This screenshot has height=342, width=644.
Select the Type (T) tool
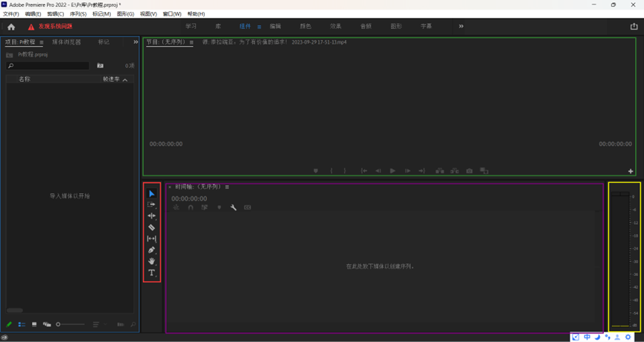coord(152,273)
